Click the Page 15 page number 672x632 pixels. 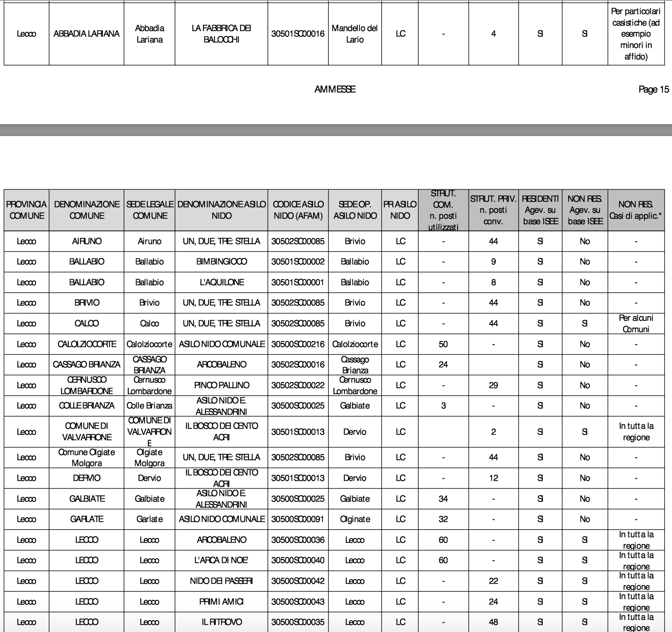[x=653, y=89]
